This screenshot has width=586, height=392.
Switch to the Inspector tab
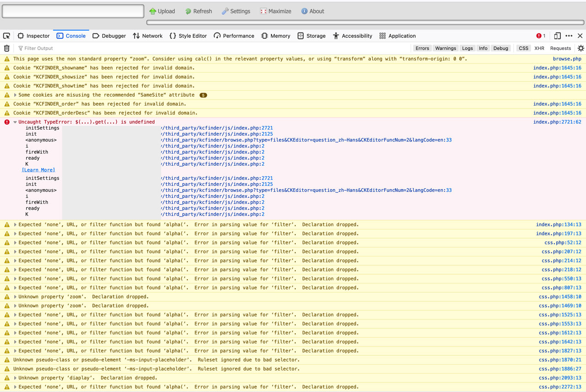(x=33, y=36)
